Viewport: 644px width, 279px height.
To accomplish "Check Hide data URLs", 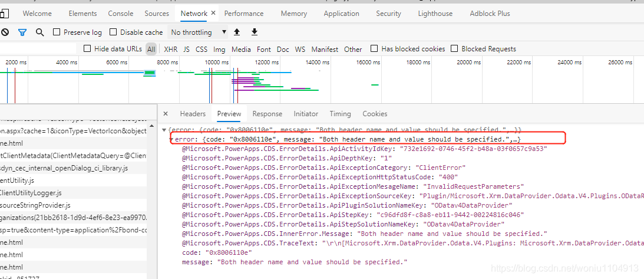I will tap(87, 48).
